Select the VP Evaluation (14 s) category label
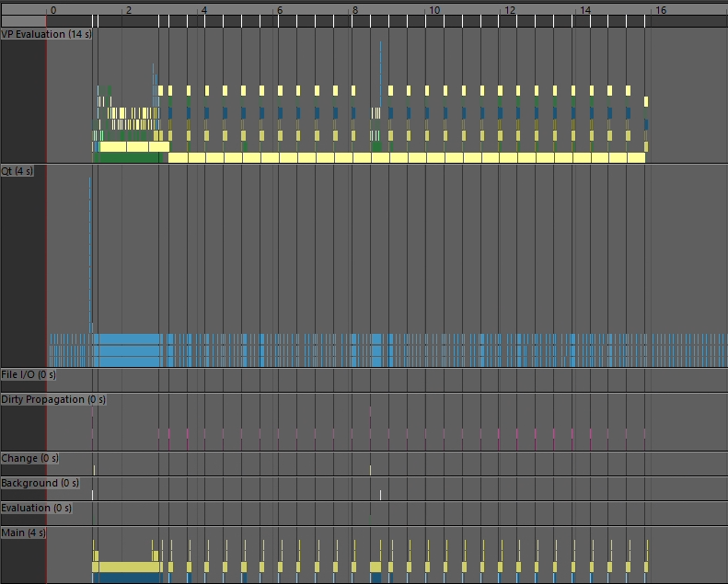Image resolution: width=728 pixels, height=584 pixels. click(46, 34)
